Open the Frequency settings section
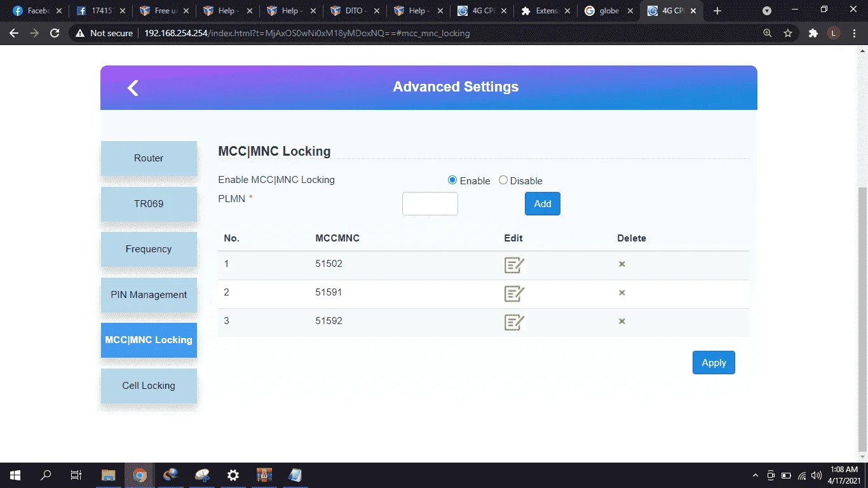 (x=149, y=249)
